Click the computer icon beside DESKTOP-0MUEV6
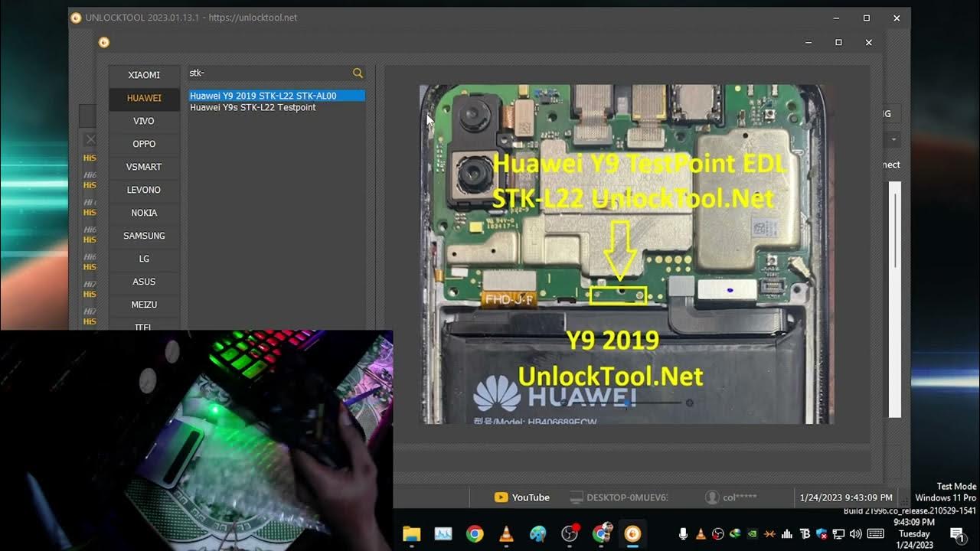 coord(577,497)
